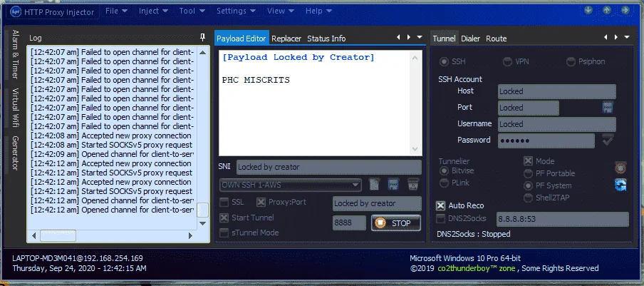The image size is (644, 286).
Task: Click Log scrollbar up arrow
Action: [x=202, y=52]
